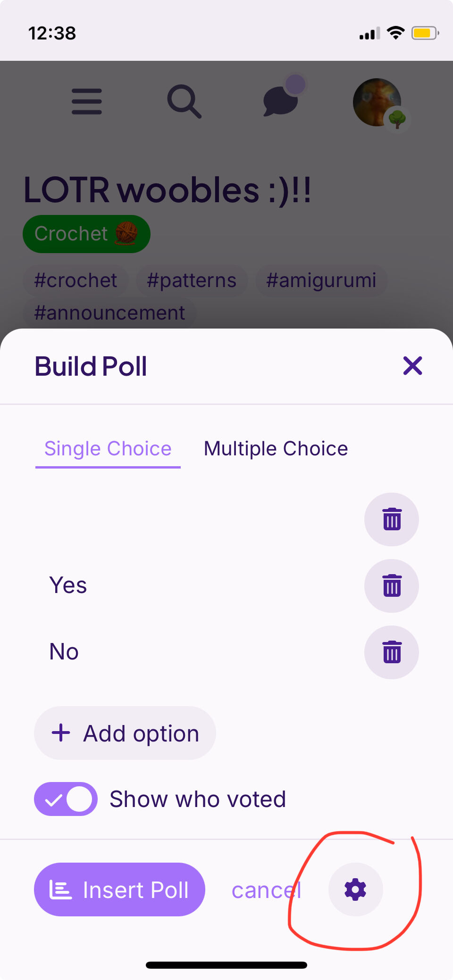Tap the Crochet category tag

[87, 234]
